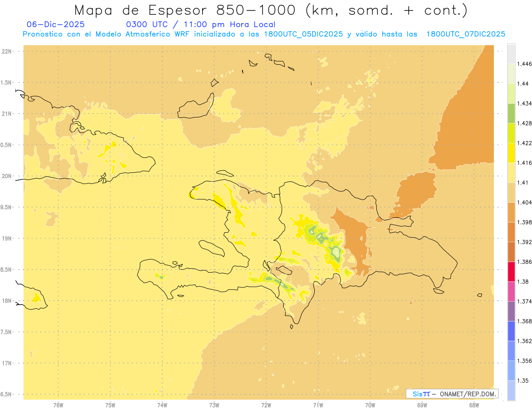Pick the red colorbar band between 1.38 and 1.386

tap(511, 272)
